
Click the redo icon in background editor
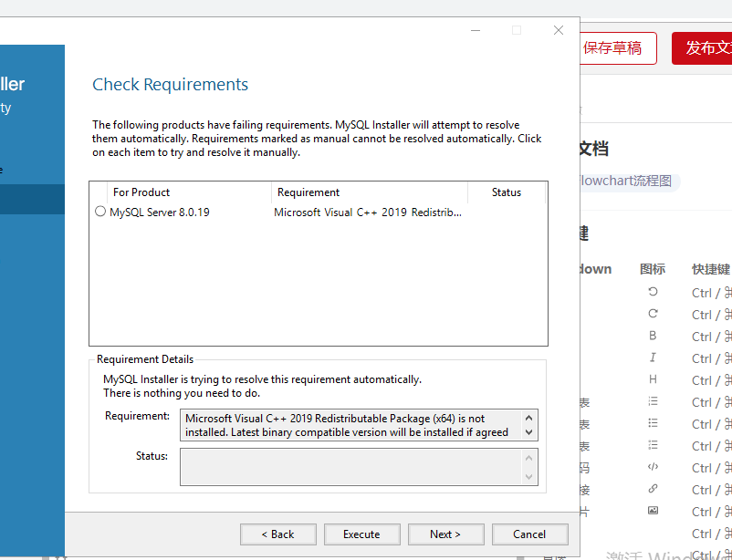pos(653,314)
